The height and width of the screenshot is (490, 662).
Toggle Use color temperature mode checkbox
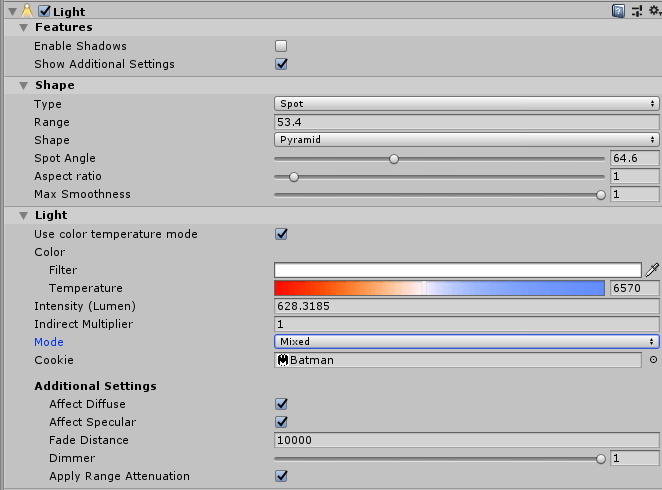(x=281, y=234)
